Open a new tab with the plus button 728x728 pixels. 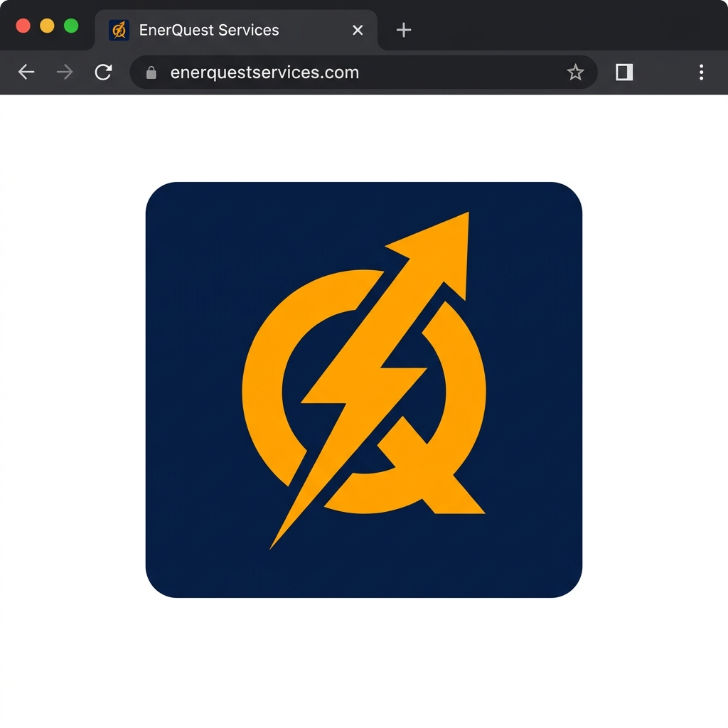404,30
